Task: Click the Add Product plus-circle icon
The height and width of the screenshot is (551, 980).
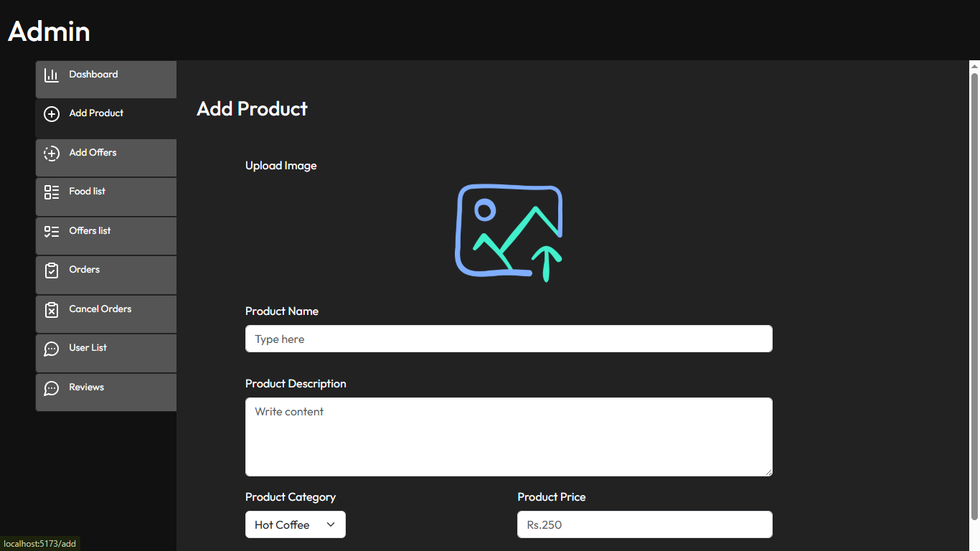Action: (52, 114)
